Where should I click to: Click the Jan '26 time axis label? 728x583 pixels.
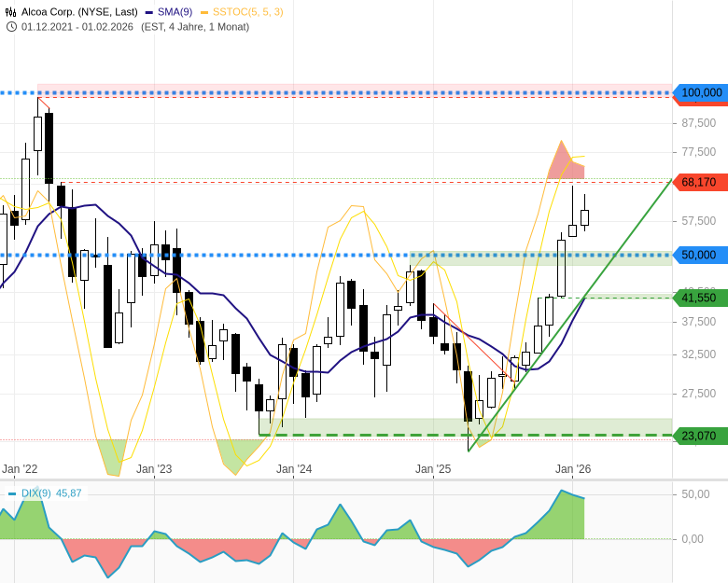(x=573, y=469)
